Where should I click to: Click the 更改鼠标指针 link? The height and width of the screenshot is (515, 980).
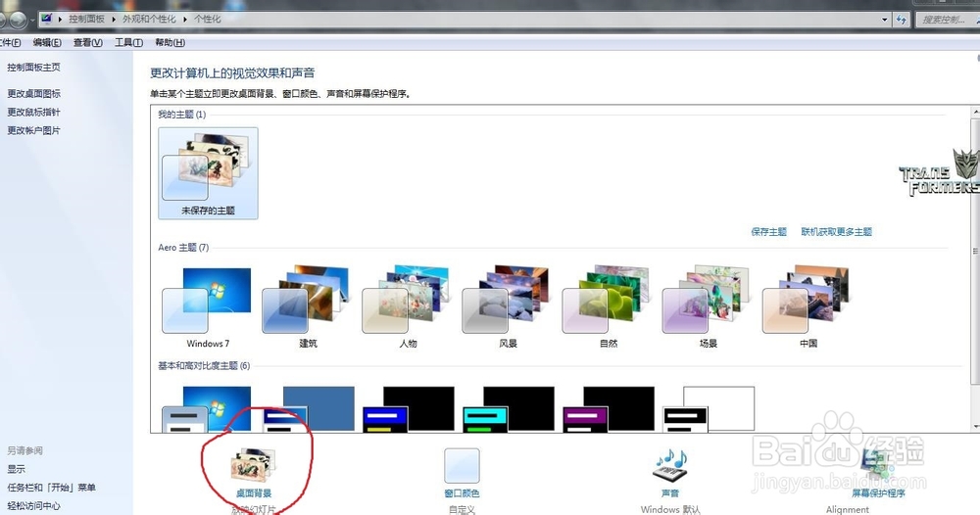pos(33,113)
